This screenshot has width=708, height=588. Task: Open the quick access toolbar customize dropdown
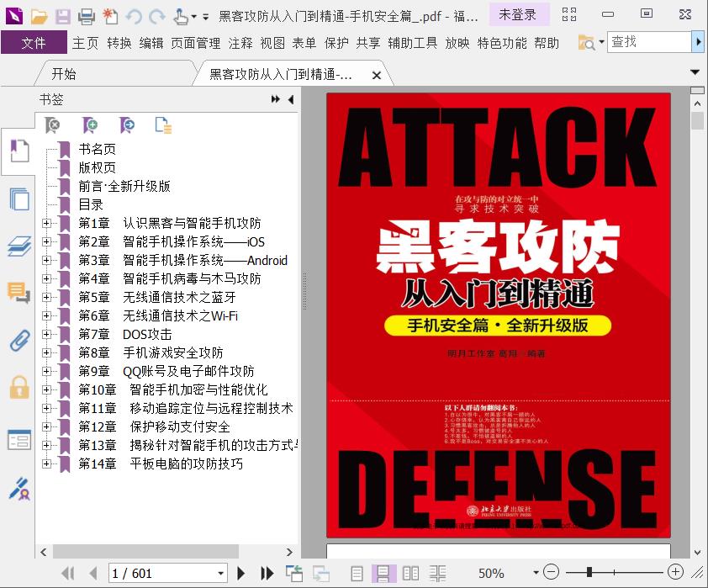coord(205,17)
